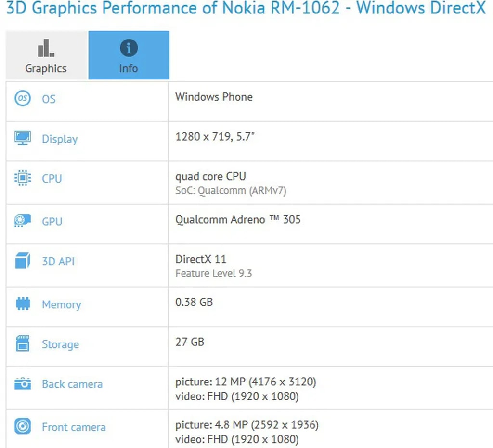Click the Display monitor icon
The width and height of the screenshot is (493, 448).
pos(23,138)
